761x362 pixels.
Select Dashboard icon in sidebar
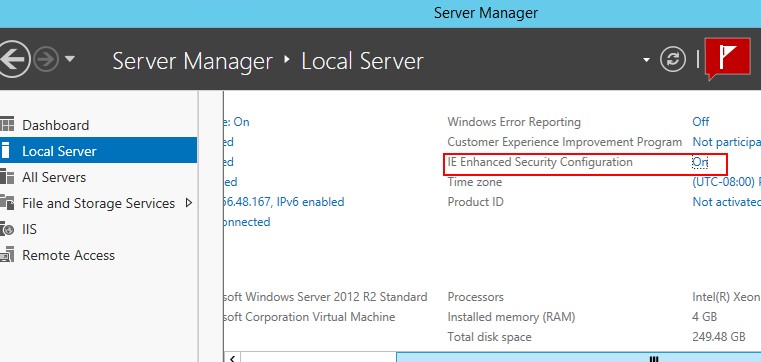coord(7,125)
